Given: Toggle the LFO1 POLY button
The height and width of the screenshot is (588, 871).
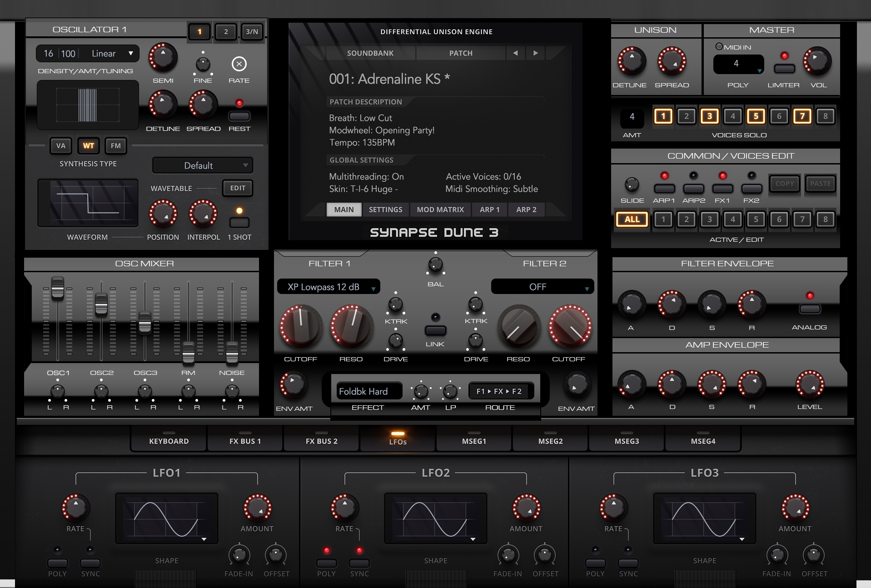Looking at the screenshot, I should tap(58, 563).
